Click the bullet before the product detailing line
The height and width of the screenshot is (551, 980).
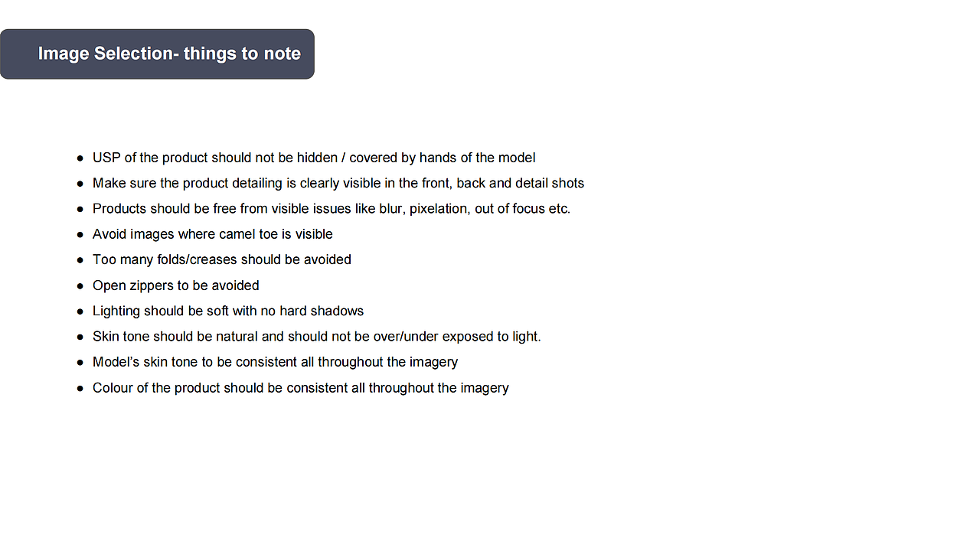pos(80,184)
